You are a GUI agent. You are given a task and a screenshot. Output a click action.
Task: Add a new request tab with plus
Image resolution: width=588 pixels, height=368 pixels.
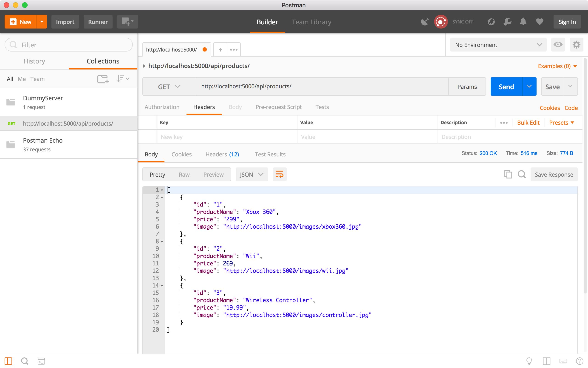pyautogui.click(x=220, y=50)
